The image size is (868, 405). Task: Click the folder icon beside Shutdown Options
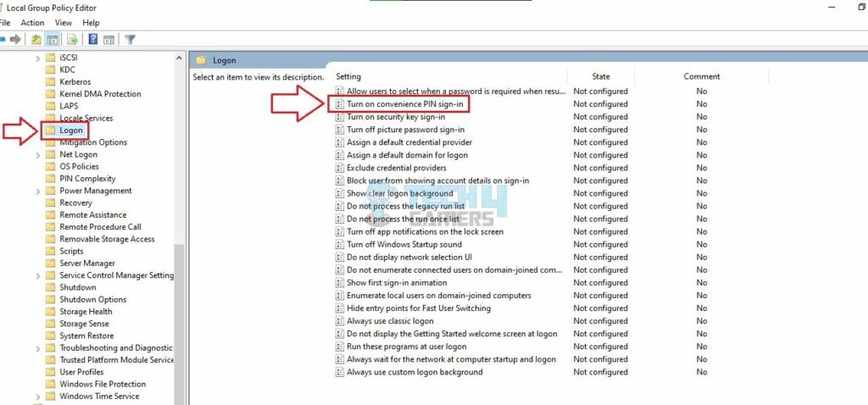pos(50,299)
